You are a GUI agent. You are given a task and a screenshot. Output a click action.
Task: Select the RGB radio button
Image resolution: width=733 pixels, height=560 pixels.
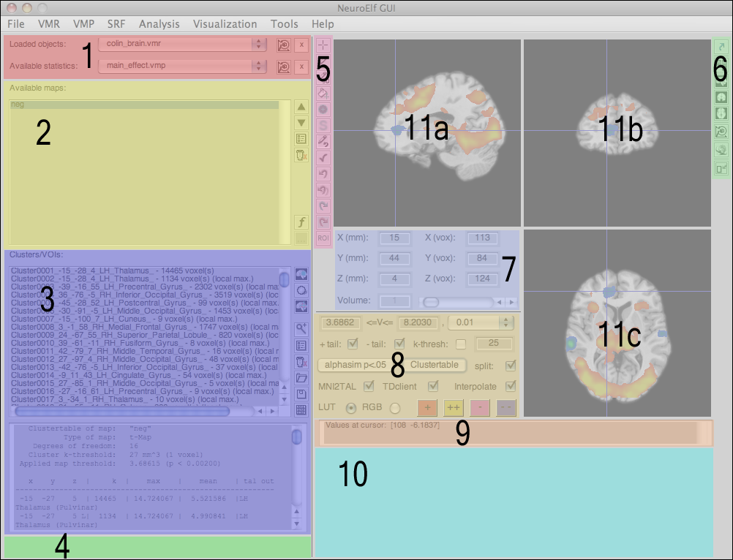(396, 407)
